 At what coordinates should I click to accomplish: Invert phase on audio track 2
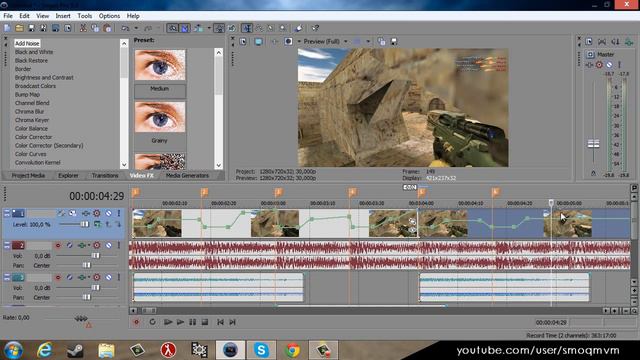pyautogui.click(x=69, y=245)
